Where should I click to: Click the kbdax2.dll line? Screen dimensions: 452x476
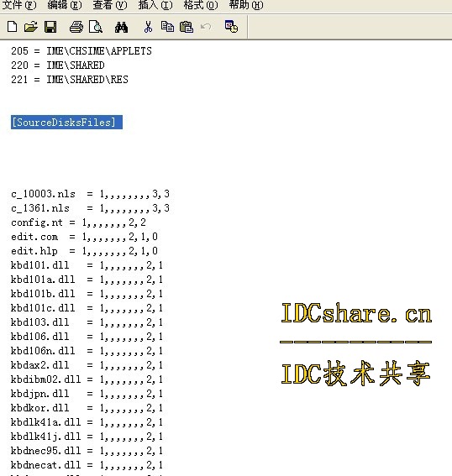(x=87, y=365)
